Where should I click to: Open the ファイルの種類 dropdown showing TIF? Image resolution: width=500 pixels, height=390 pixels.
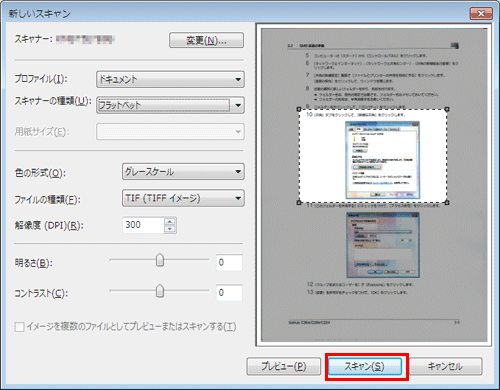click(x=183, y=198)
